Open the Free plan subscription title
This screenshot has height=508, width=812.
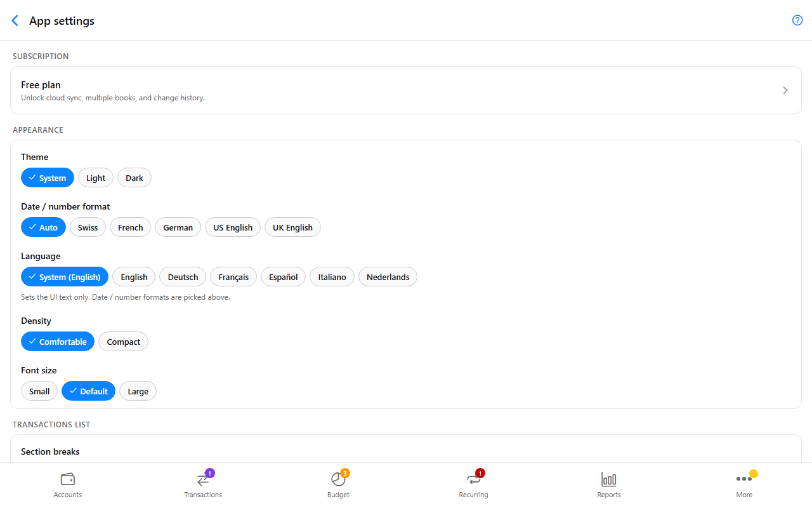click(41, 85)
